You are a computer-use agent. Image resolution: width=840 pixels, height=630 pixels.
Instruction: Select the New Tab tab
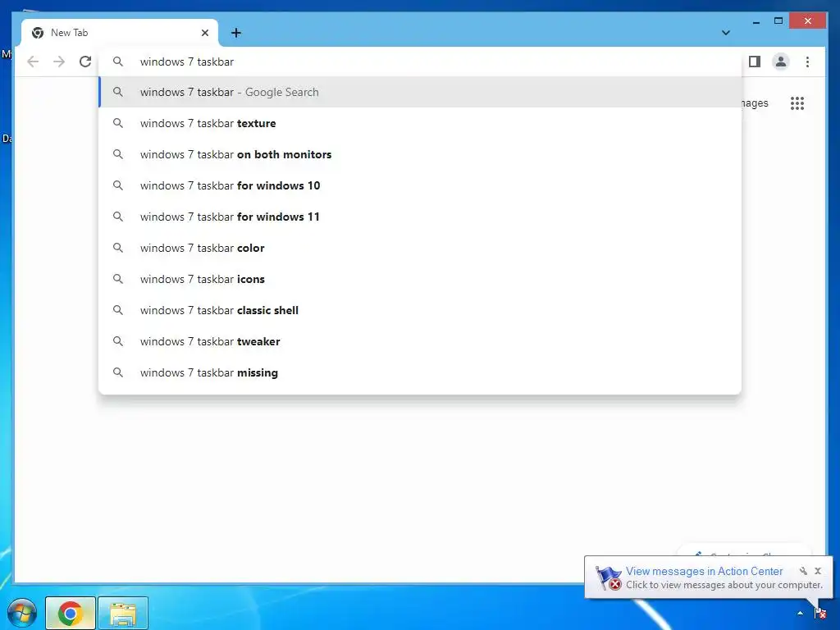click(119, 33)
